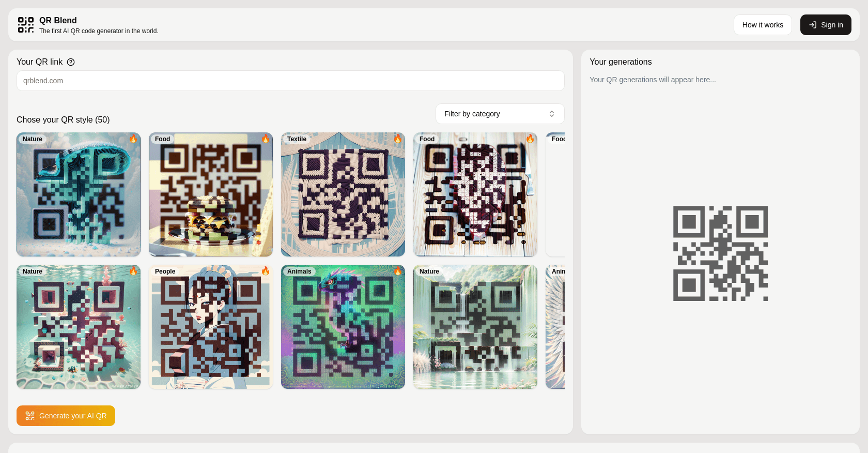
Task: Pick the dragon Animals QR style
Action: click(343, 327)
